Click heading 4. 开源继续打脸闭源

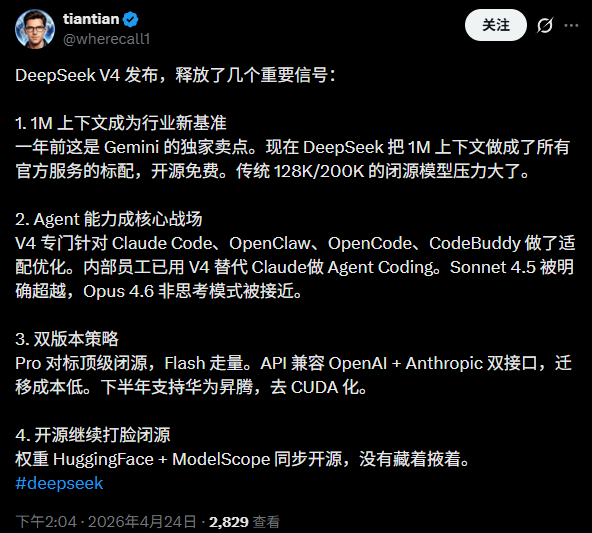[93, 435]
